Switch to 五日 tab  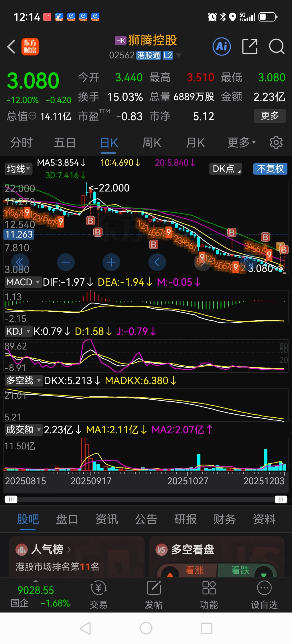click(65, 142)
